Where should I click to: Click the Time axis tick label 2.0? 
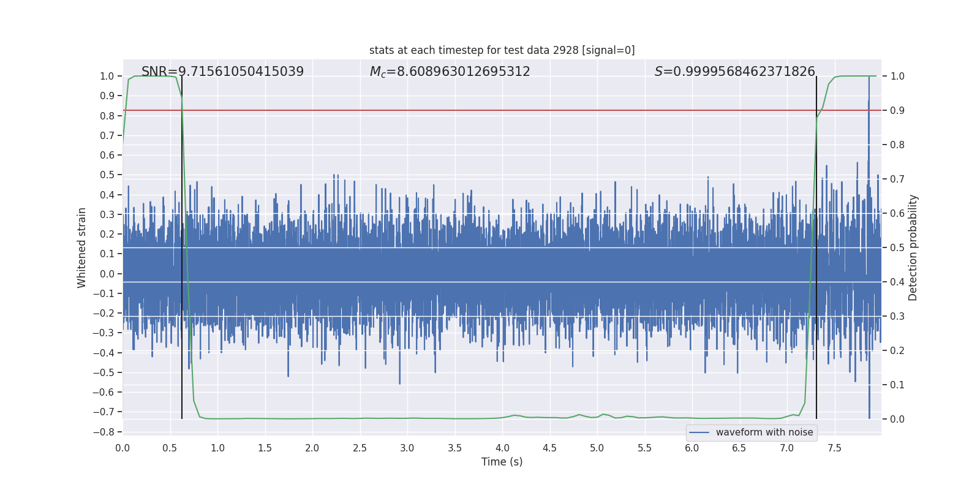click(312, 448)
